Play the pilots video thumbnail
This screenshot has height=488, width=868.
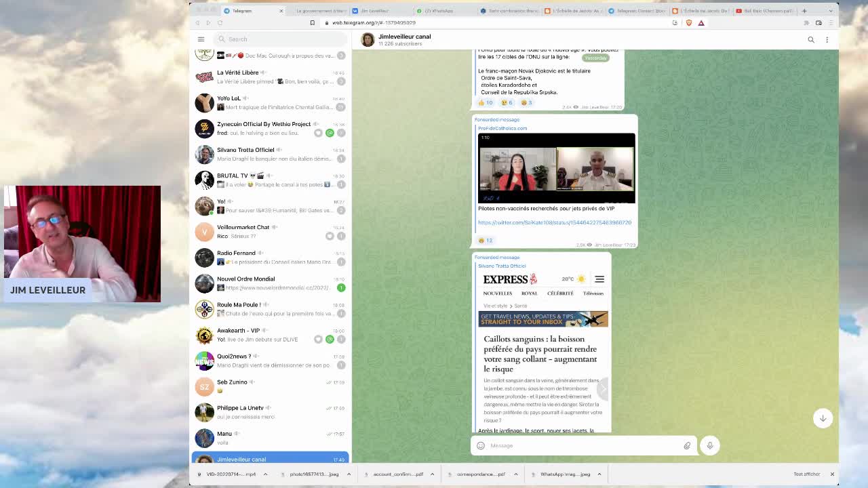[556, 168]
